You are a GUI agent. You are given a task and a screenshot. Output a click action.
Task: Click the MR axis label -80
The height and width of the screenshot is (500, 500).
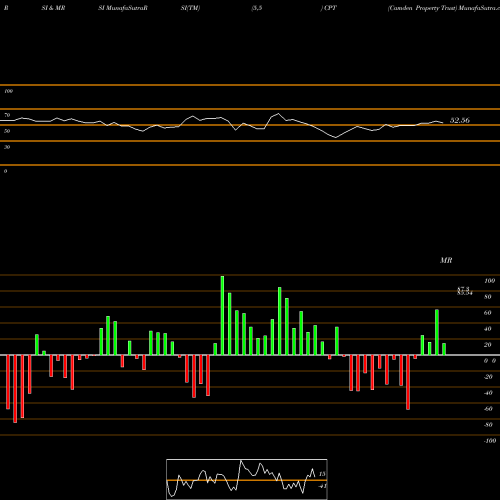click(x=488, y=425)
